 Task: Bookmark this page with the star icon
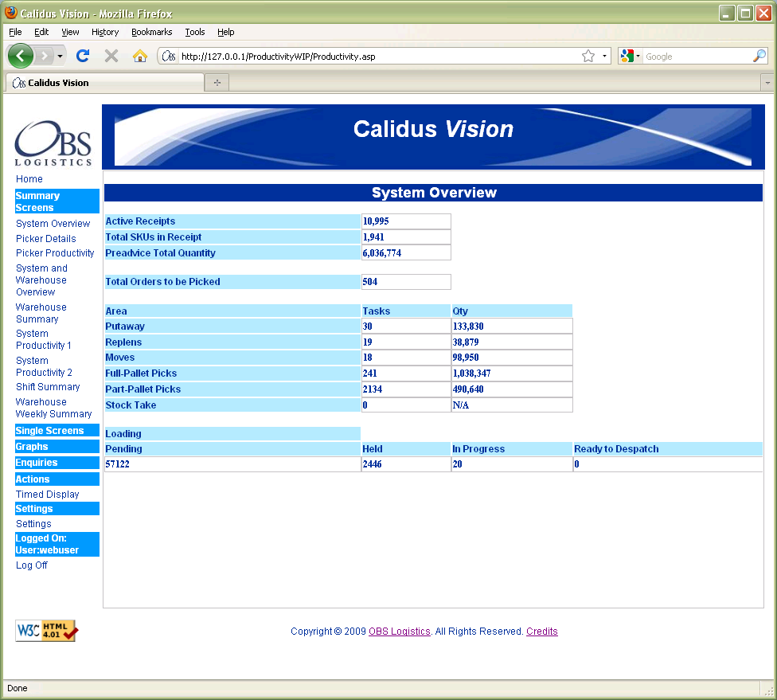pyautogui.click(x=588, y=56)
